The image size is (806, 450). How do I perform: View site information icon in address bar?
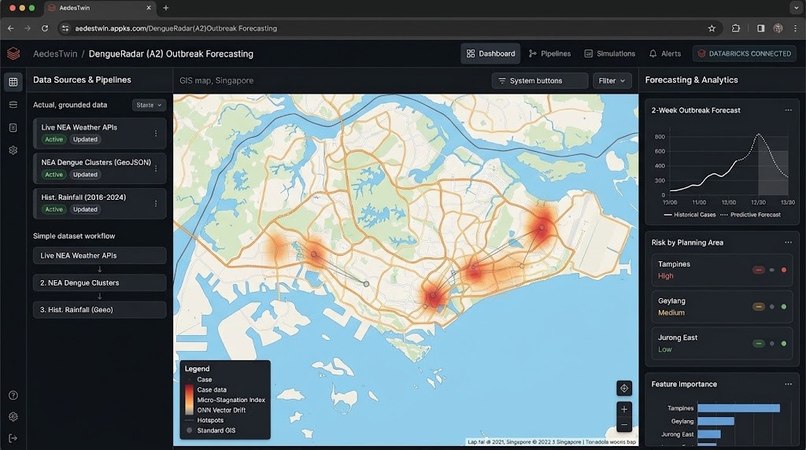(65, 28)
